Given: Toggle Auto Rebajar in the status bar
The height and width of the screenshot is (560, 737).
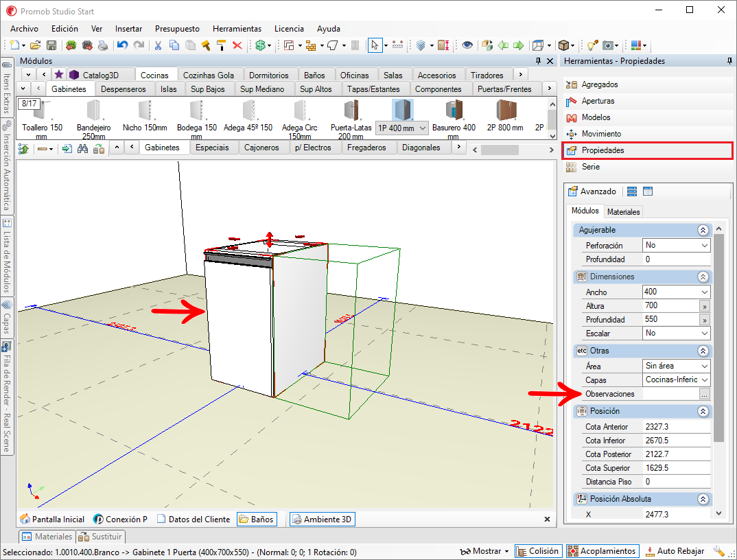Looking at the screenshot, I should [x=675, y=551].
